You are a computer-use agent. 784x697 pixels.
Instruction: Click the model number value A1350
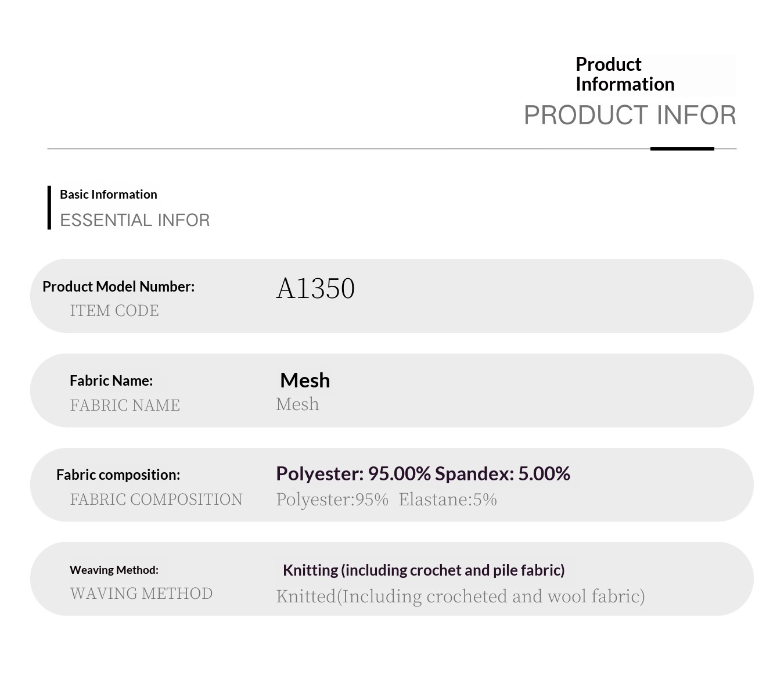315,288
